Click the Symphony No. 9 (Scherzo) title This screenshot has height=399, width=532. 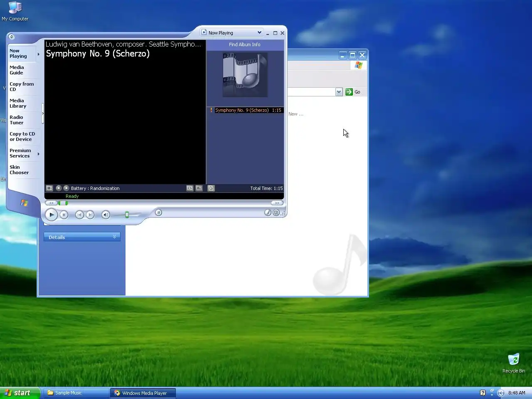coord(98,54)
